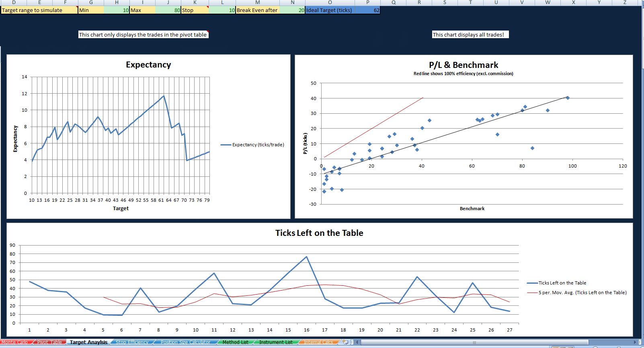Select the Ideal Target value 62

coord(368,10)
